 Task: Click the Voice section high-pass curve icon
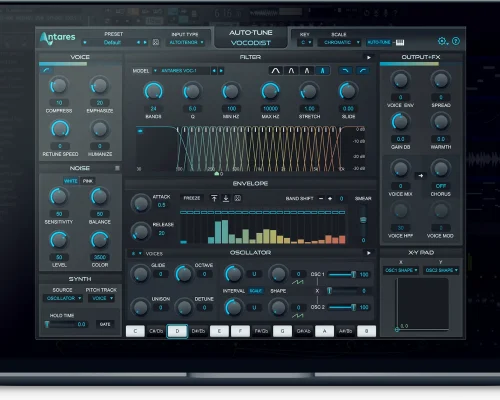coord(47,70)
